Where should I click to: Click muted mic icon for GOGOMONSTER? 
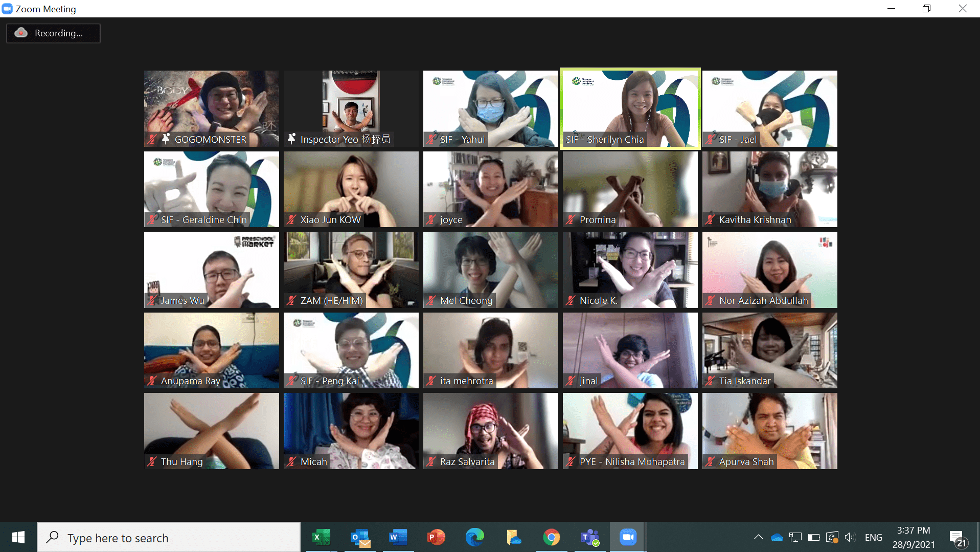(152, 139)
